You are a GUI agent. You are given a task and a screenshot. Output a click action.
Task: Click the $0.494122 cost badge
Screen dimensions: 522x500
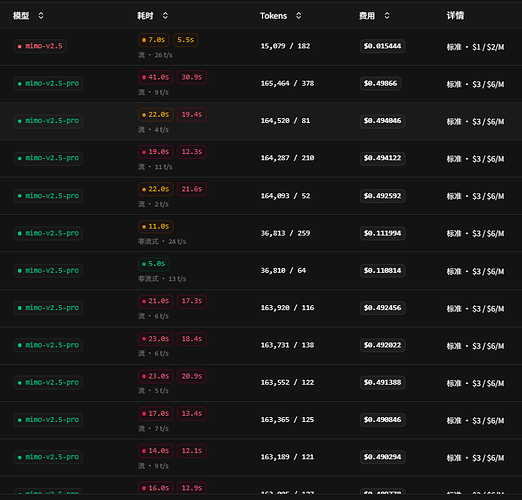click(x=383, y=158)
